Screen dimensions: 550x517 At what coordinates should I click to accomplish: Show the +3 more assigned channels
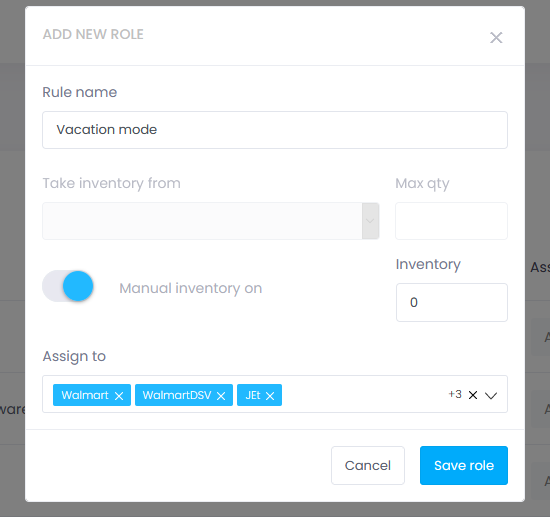click(x=455, y=394)
